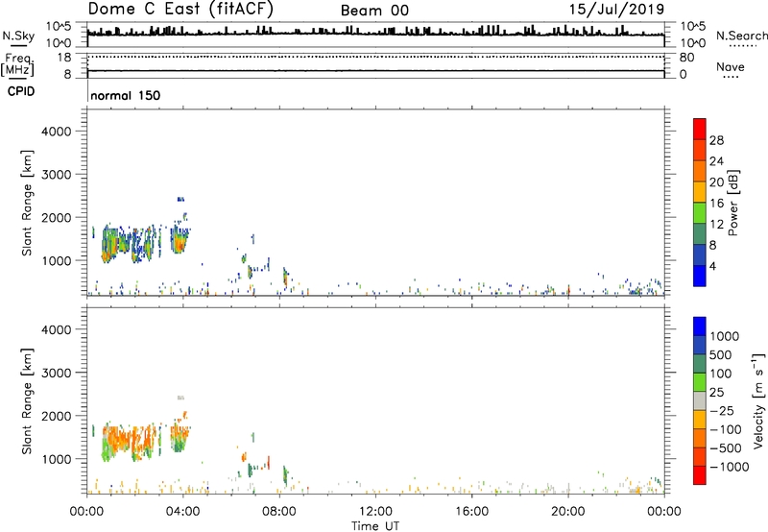Click the power echo cluster near 01:00 UT
Image resolution: width=768 pixels, height=532 pixels.
(x=110, y=244)
